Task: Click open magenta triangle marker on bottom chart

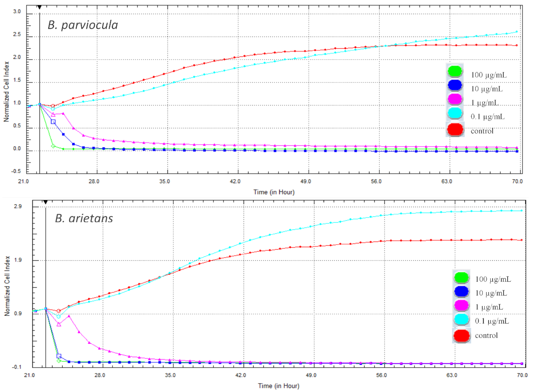Action: tap(59, 324)
